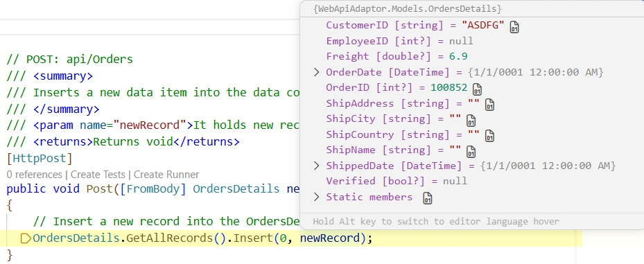Open the 0 references CodeLens link
The width and height of the screenshot is (644, 264).
pyautogui.click(x=34, y=175)
